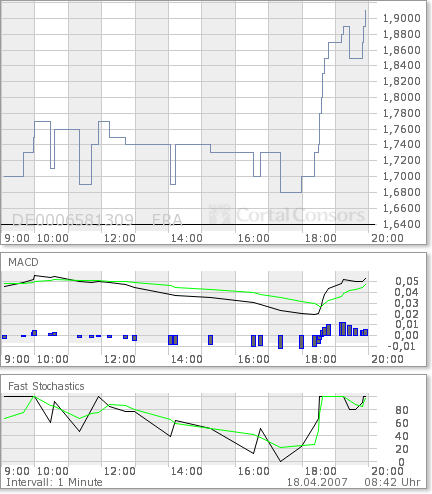
Task: Click the Intervall: 1 Minute text
Action: coord(54,482)
